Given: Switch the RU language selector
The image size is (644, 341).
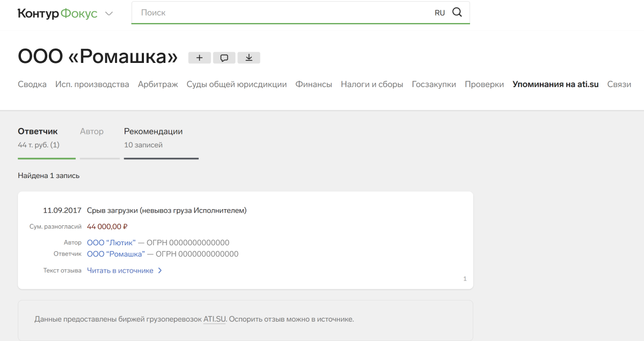Looking at the screenshot, I should 439,13.
